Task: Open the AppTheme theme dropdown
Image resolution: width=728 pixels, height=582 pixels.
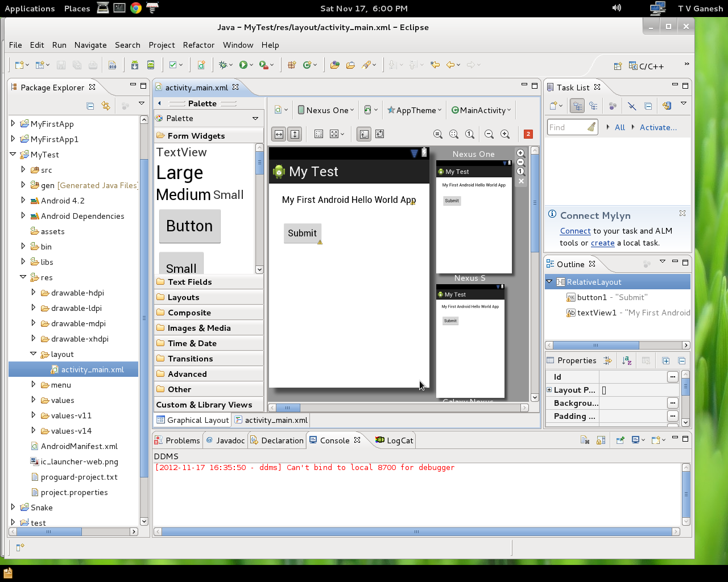Action: click(x=415, y=110)
